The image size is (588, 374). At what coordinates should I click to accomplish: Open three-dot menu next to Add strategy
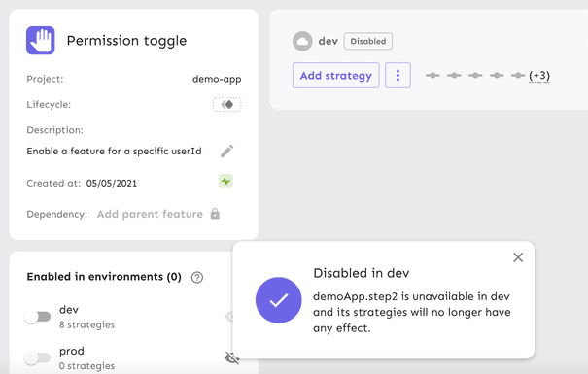[398, 76]
